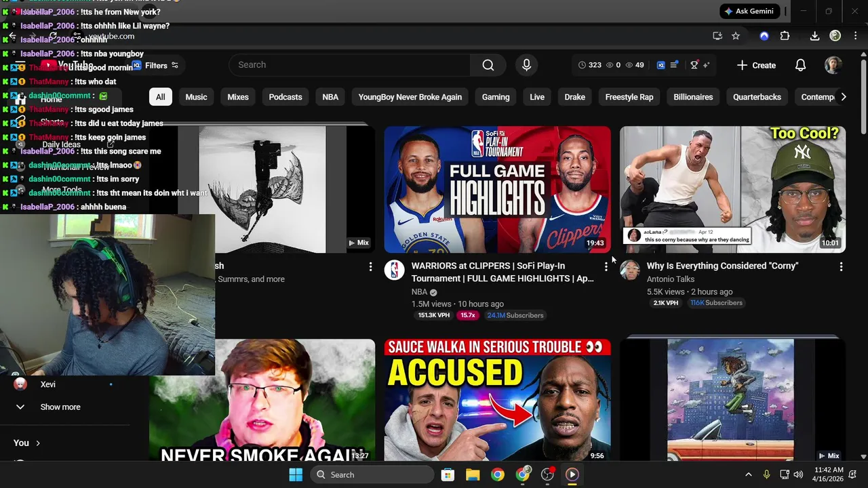868x488 pixels.
Task: Open Chrome three-dot menu
Action: [x=854, y=36]
